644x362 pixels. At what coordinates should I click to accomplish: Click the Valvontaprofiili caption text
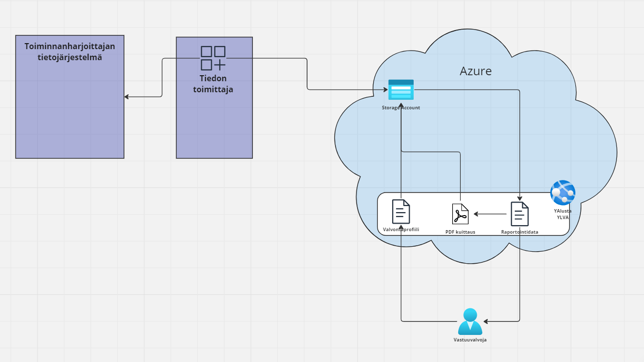pos(401,230)
